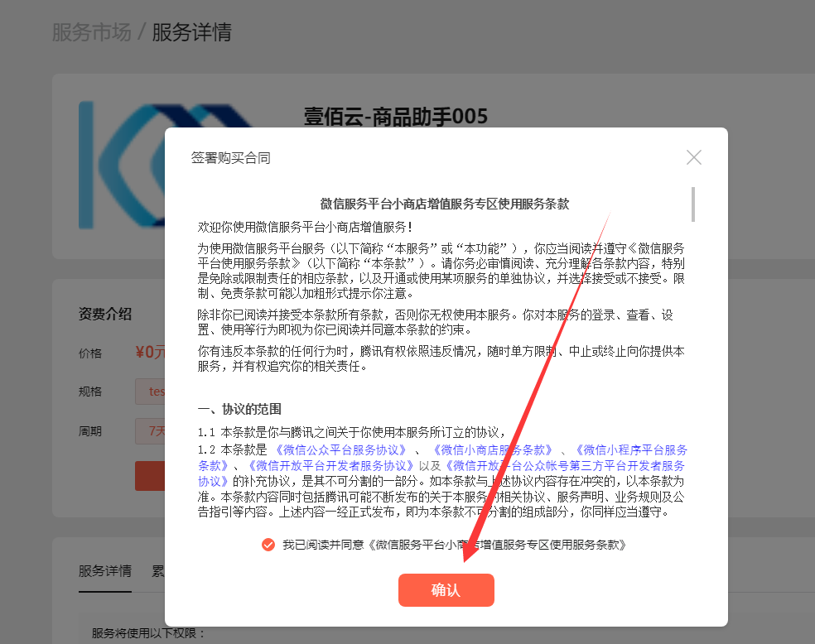Click the 服务详情 breadcrumb text

(191, 32)
